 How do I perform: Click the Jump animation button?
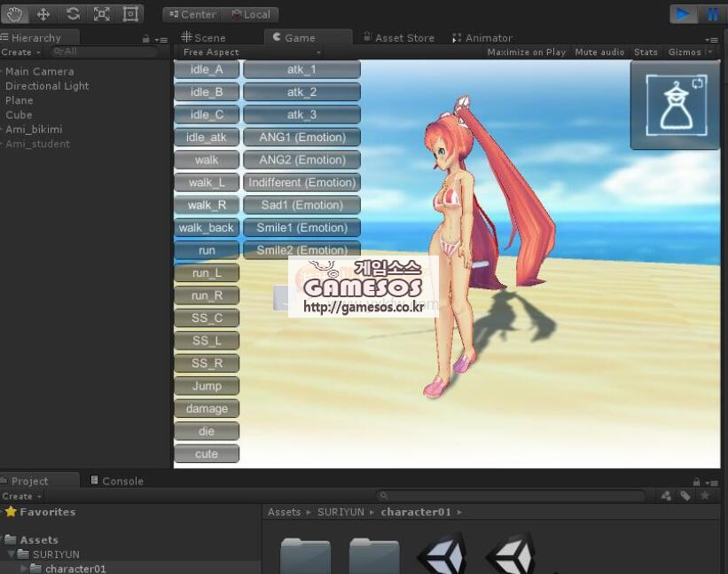point(207,386)
